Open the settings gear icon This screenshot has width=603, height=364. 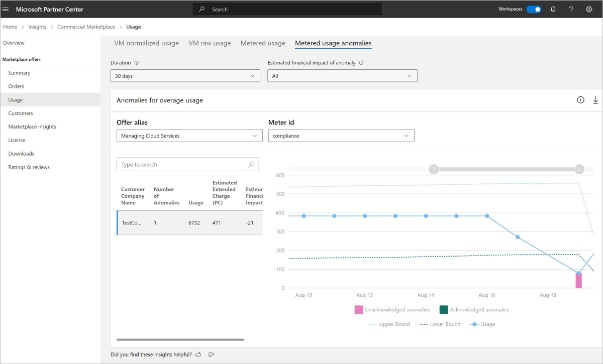coord(589,9)
